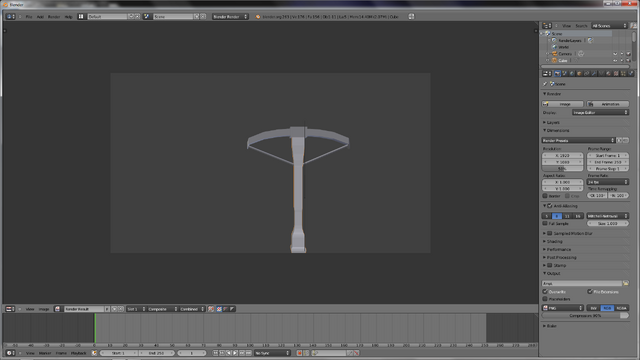This screenshot has width=640, height=360.
Task: Open the Mitchell-Netravali filter dropdown
Action: (608, 216)
